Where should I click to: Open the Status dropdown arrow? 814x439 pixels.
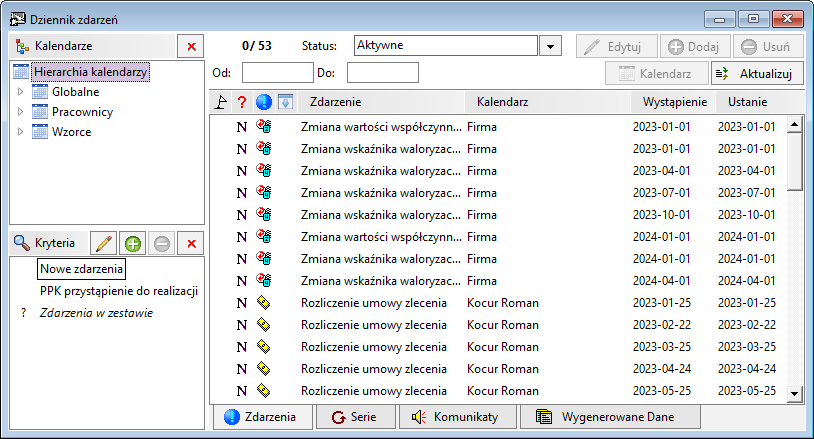point(550,46)
